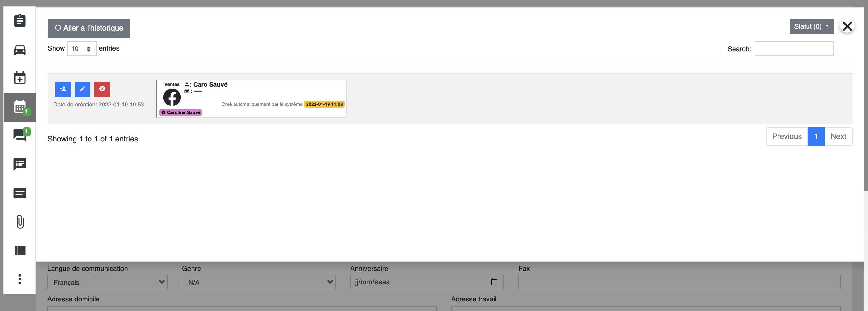Click the red delete button
Viewport: 868px width, 311px height.
pyautogui.click(x=102, y=89)
